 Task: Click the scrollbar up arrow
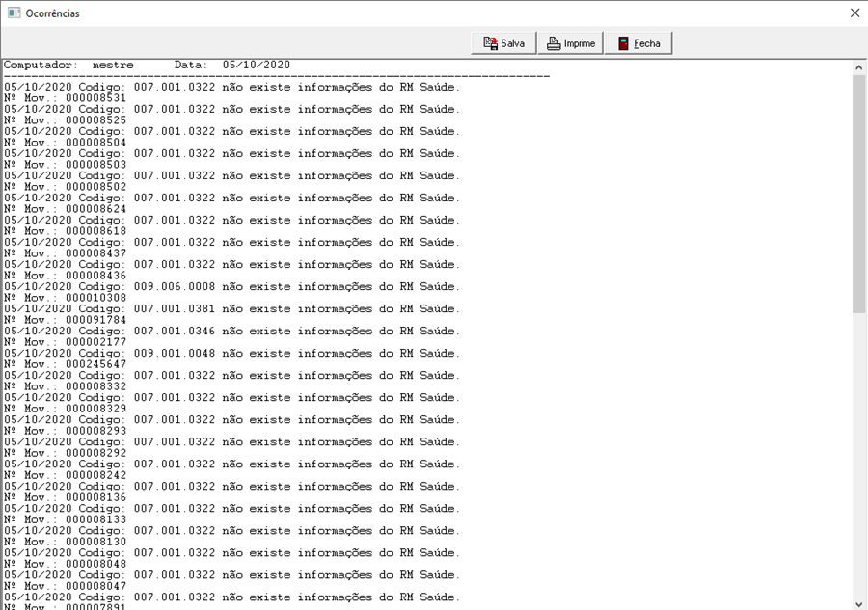[x=858, y=67]
